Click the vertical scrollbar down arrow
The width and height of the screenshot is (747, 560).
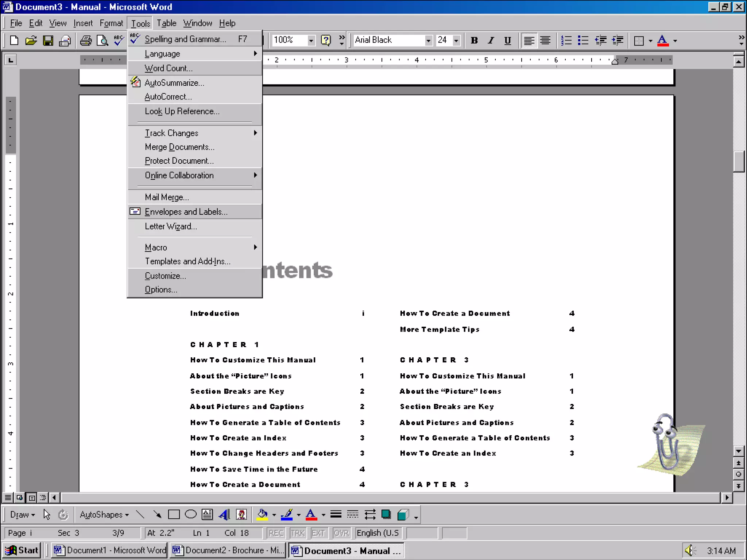click(x=738, y=451)
